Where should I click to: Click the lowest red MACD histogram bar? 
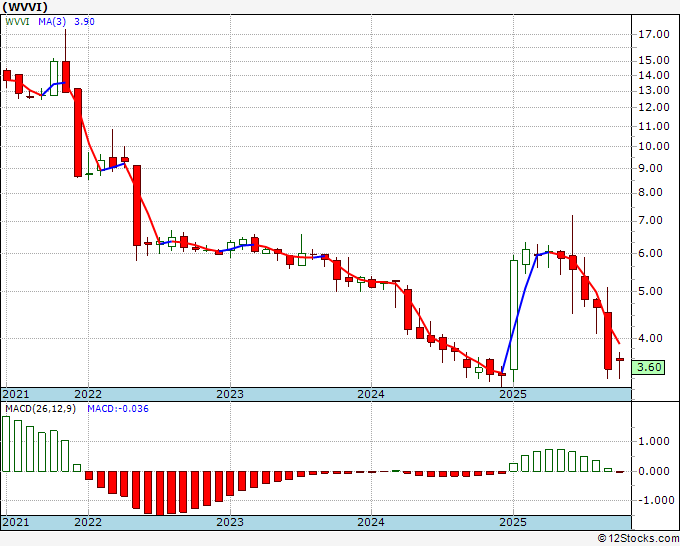click(160, 494)
